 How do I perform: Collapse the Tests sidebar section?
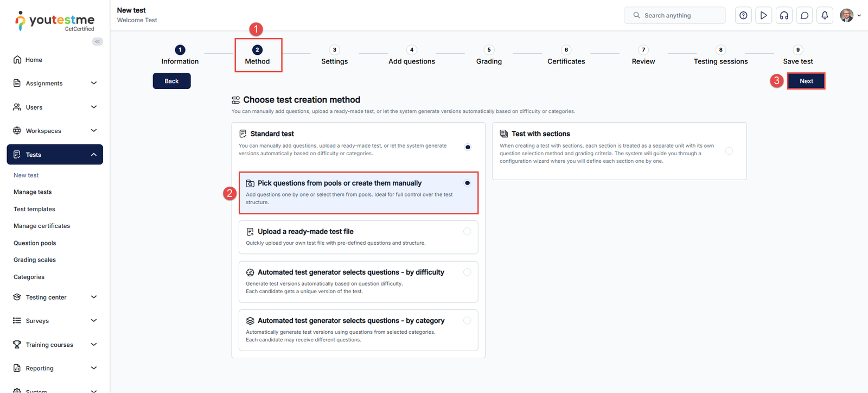coord(93,155)
